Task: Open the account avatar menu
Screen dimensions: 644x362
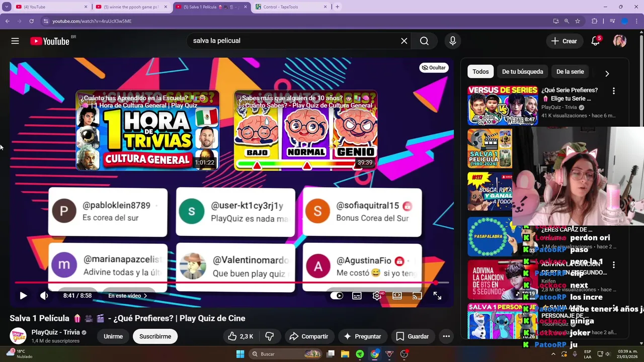Action: [619, 41]
